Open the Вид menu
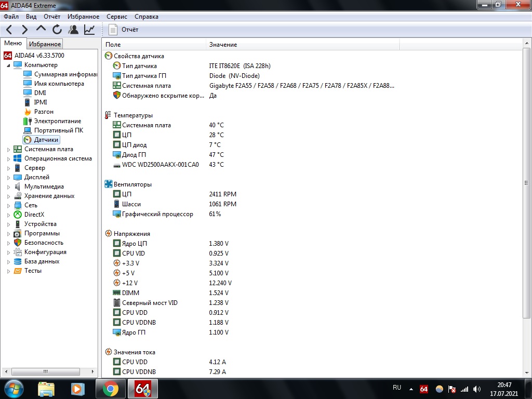 (x=31, y=17)
